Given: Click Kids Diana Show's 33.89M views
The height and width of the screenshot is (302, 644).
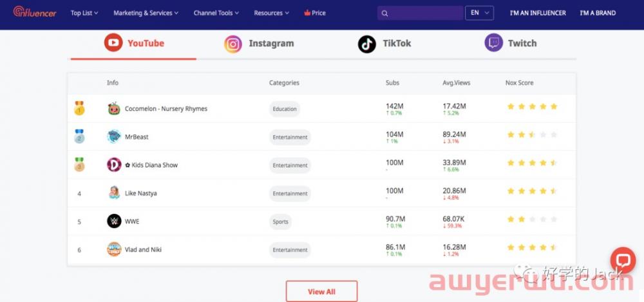Looking at the screenshot, I should coord(454,163).
